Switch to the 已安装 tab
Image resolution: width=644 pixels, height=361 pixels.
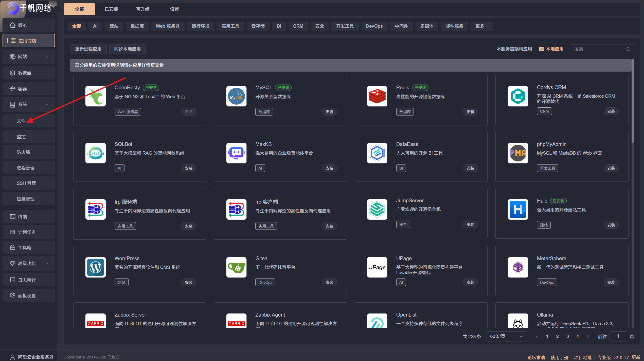coord(111,9)
